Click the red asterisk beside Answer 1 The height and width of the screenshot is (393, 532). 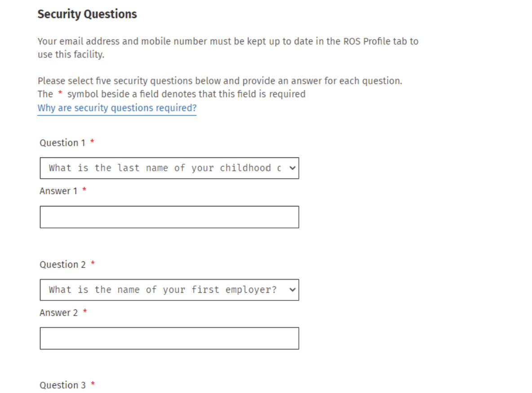pyautogui.click(x=84, y=190)
